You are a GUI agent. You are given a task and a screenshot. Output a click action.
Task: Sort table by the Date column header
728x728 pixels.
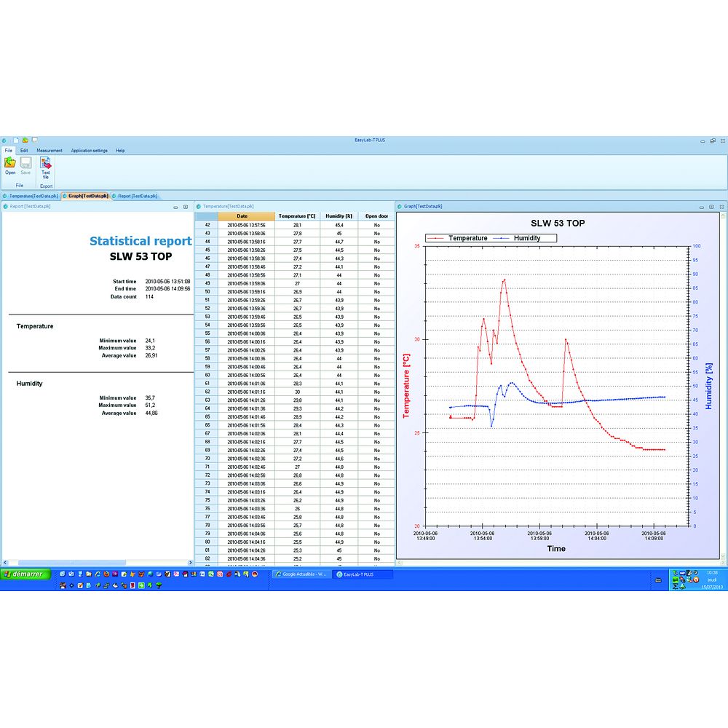click(x=242, y=216)
